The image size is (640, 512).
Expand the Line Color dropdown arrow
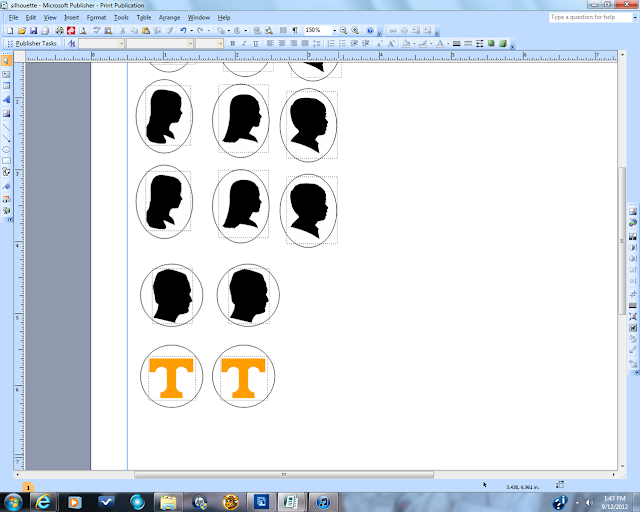point(431,44)
